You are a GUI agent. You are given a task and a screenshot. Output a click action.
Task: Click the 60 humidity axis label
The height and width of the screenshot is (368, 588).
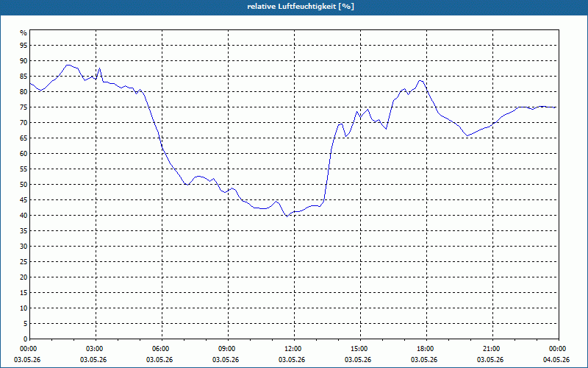coord(24,154)
